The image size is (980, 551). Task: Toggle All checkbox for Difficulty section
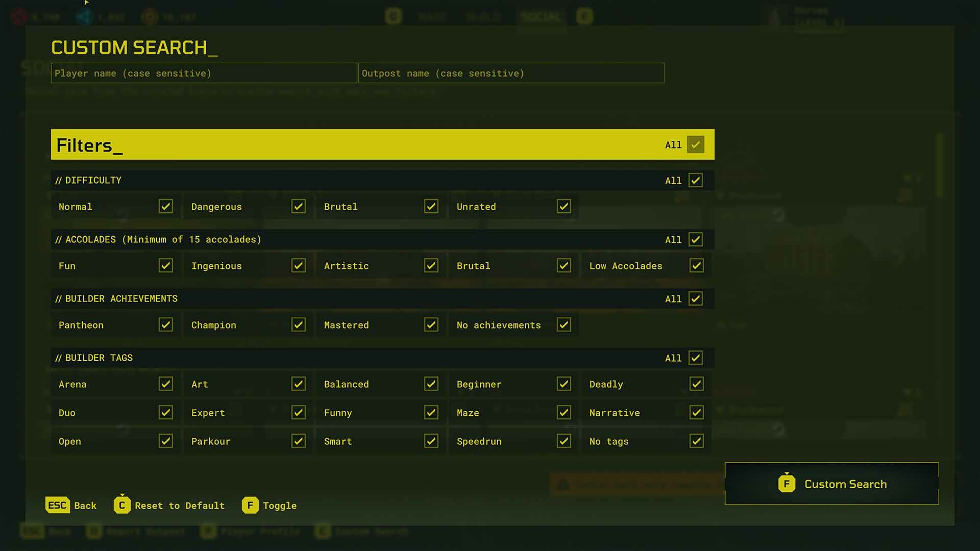tap(695, 180)
